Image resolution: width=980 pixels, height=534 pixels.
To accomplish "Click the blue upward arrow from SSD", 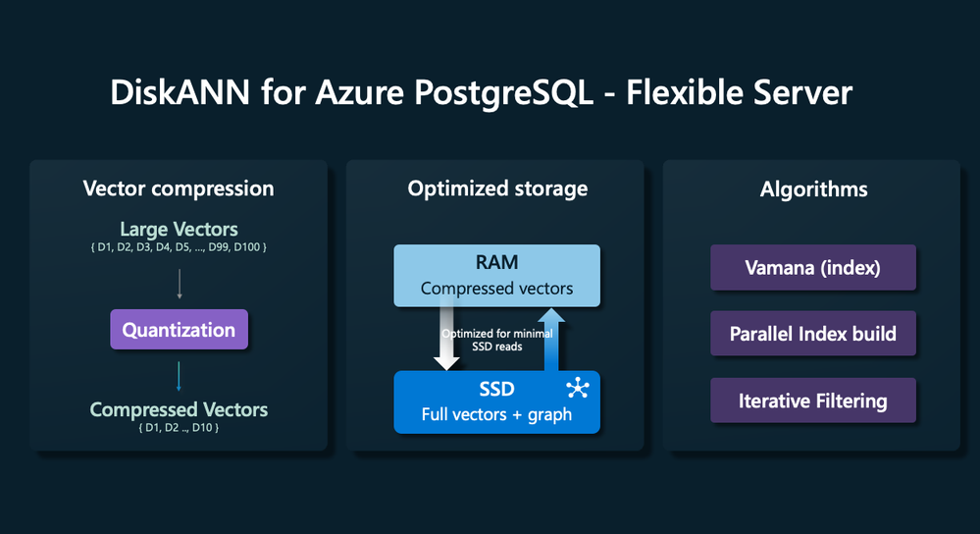I will [551, 341].
